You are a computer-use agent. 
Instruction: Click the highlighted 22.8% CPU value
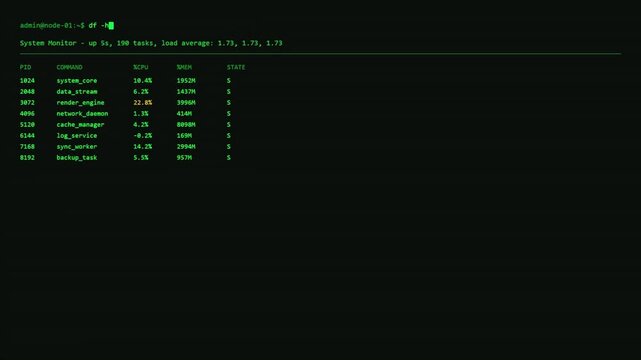point(143,103)
